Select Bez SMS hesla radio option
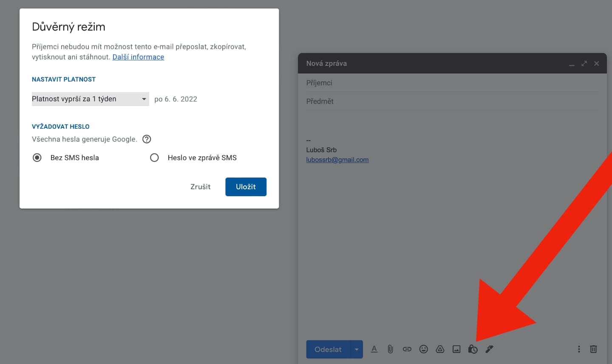This screenshot has width=612, height=364. tap(37, 158)
